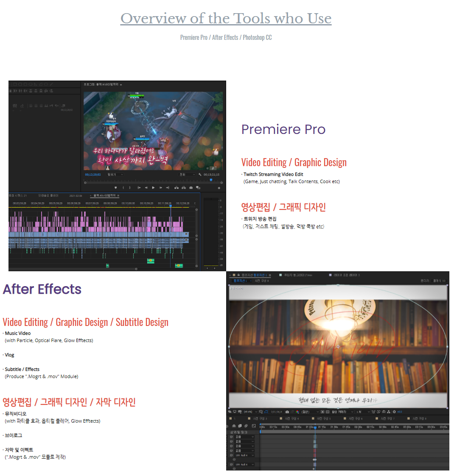Viewport: 457px width, 476px height.
Task: Click Premiere timeline playhead marker
Action: pyautogui.click(x=171, y=206)
